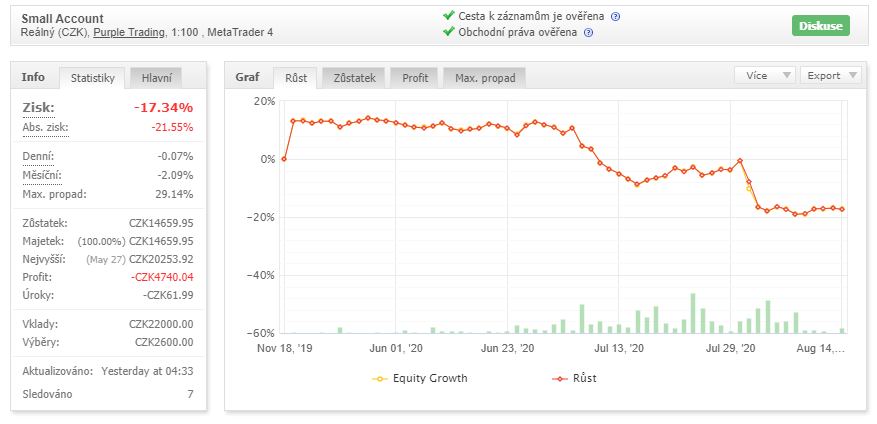This screenshot has width=877, height=424.
Task: Click green checkmark beside Obchodní práva ověřena
Action: 447,32
